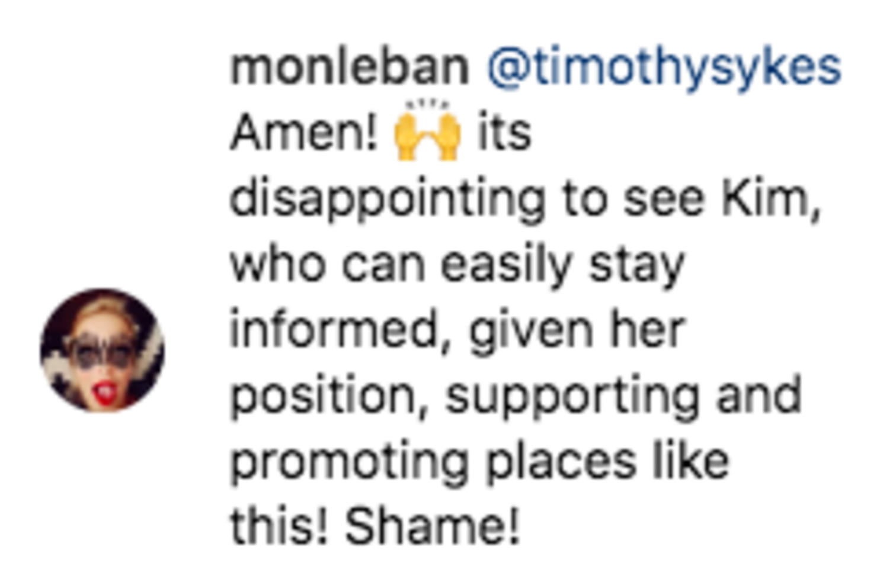The width and height of the screenshot is (877, 588).
Task: Select the word "places" in the comment
Action: (561, 462)
